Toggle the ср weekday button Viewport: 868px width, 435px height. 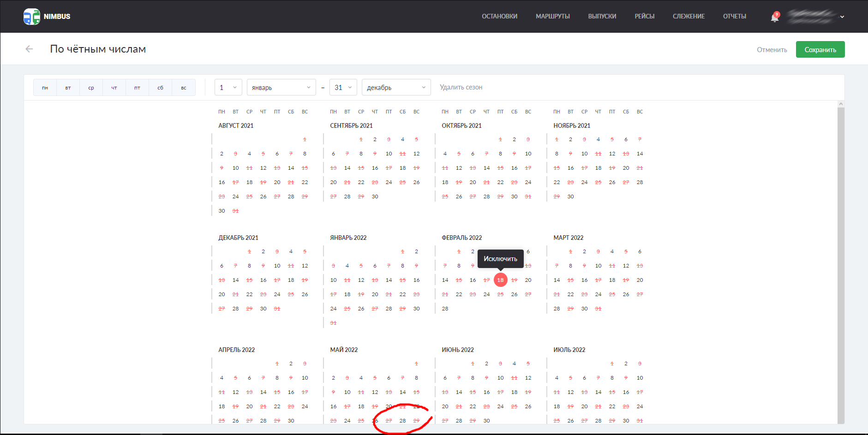(x=91, y=88)
